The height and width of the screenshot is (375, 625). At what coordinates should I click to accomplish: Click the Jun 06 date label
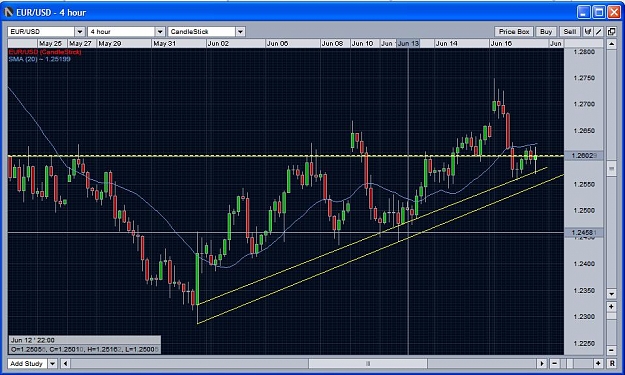click(x=277, y=43)
